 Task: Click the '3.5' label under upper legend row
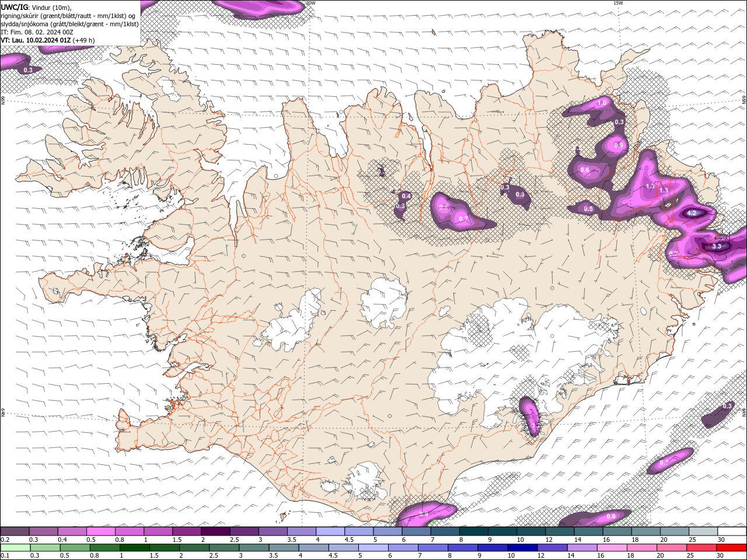(x=292, y=540)
